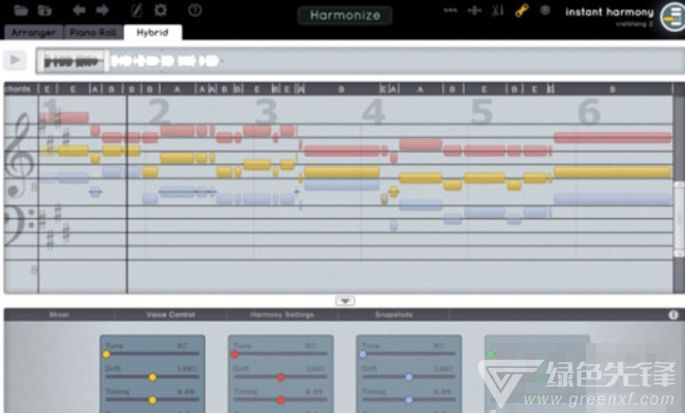Screen dimensions: 685x413
Task: Click the yellow voice Tune slider knob
Action: coord(106,354)
